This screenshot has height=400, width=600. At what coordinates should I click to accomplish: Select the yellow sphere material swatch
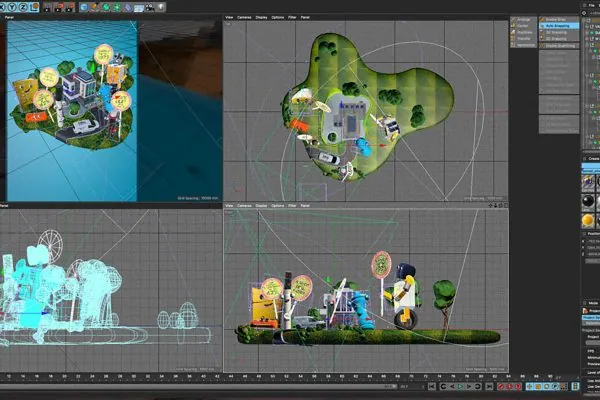(588, 220)
